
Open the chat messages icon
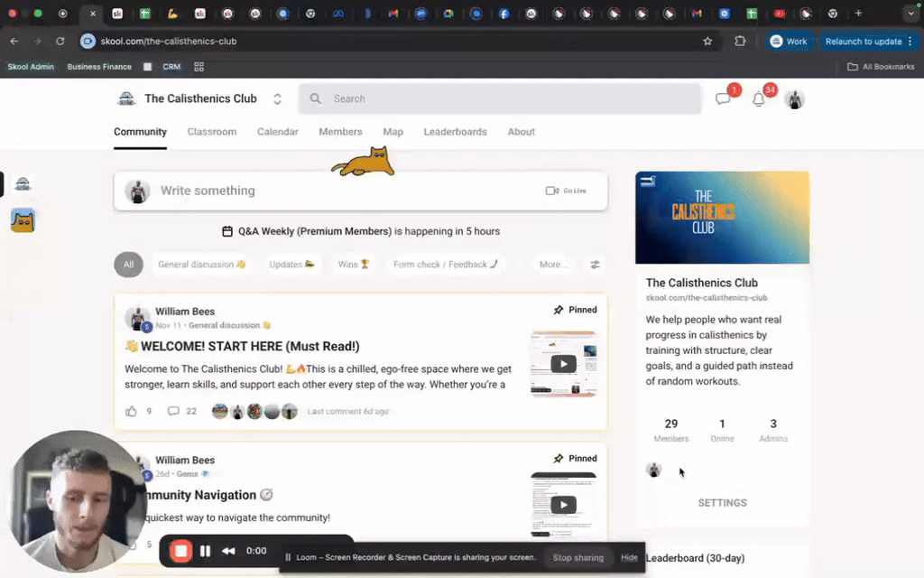click(x=723, y=99)
